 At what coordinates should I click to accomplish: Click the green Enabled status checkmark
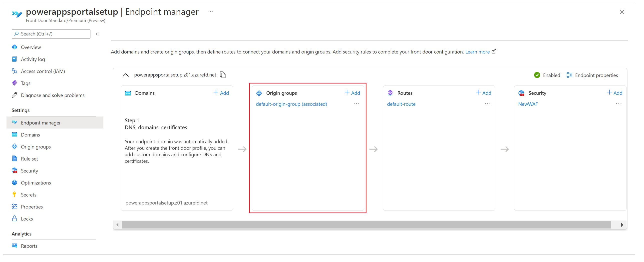click(537, 75)
